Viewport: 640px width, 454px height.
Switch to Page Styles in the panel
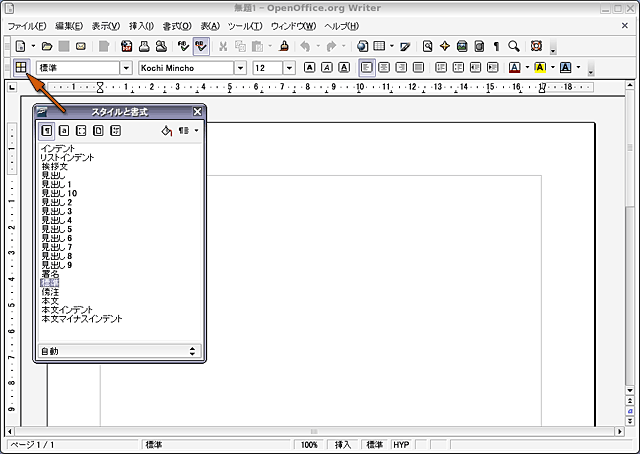point(98,130)
